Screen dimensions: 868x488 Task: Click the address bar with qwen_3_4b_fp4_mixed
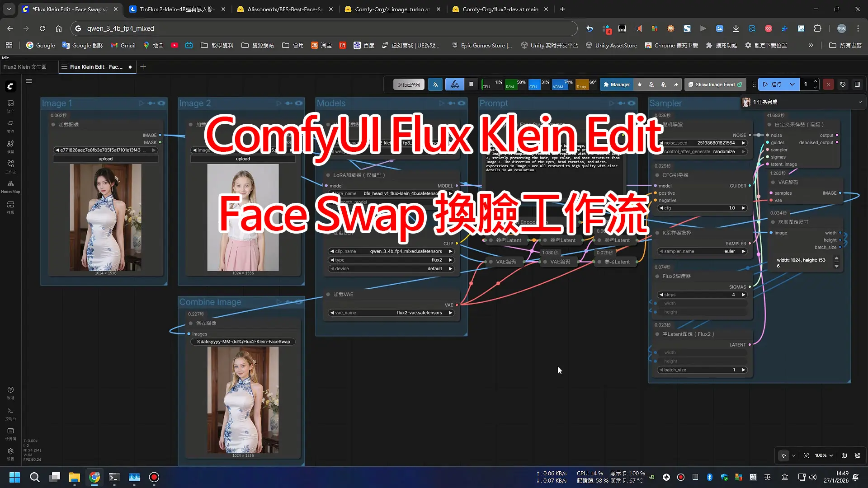(x=324, y=28)
